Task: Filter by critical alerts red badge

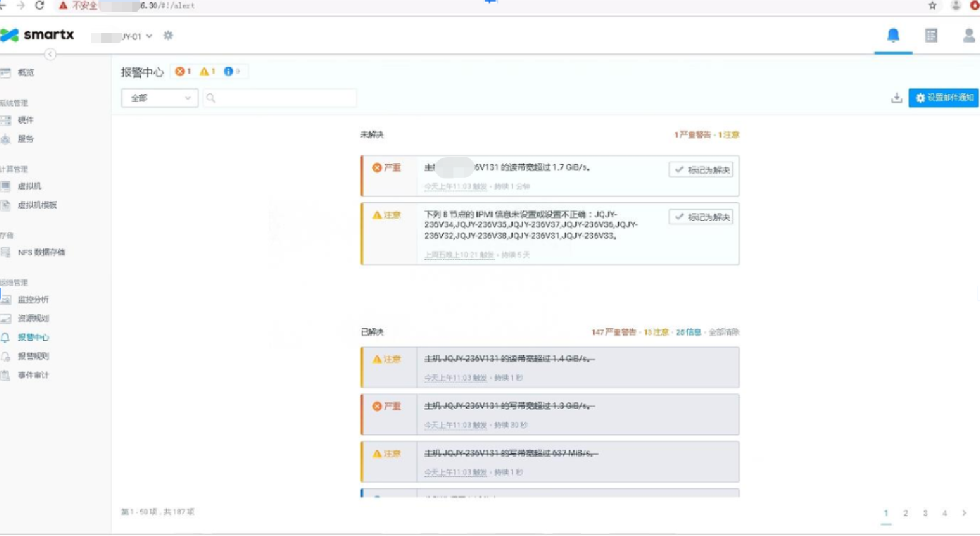Action: 183,71
